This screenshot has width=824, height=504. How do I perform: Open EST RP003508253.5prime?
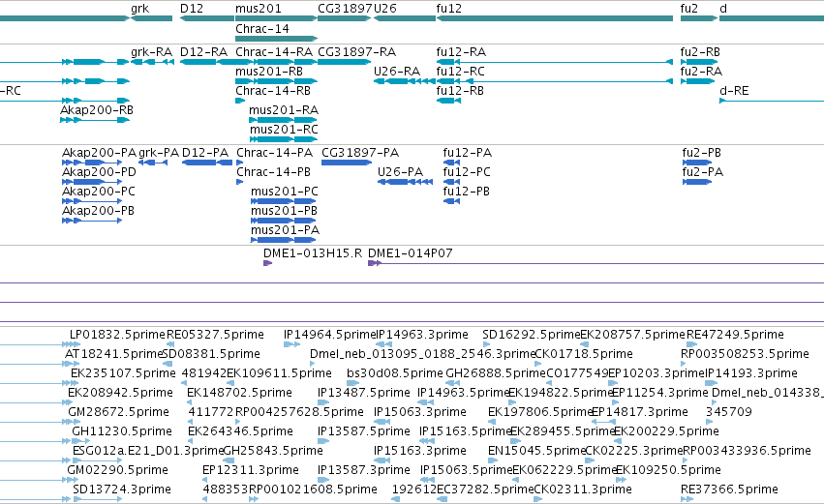click(x=745, y=354)
